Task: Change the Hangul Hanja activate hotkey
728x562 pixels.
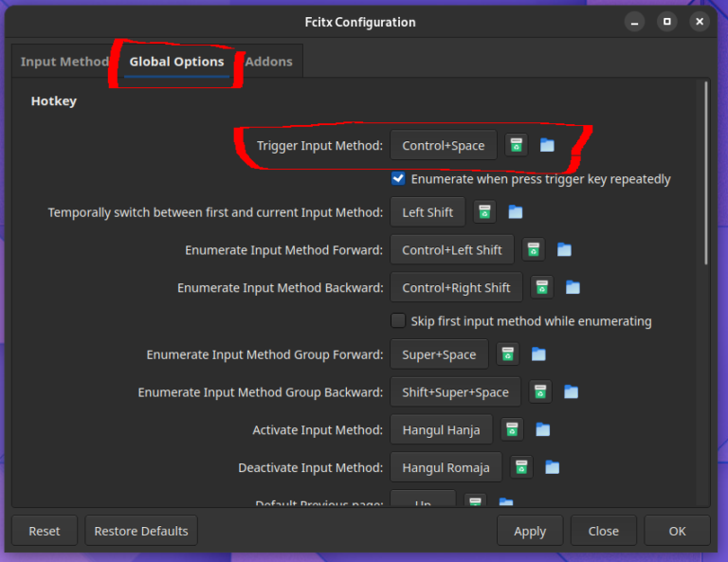Action: coord(441,430)
